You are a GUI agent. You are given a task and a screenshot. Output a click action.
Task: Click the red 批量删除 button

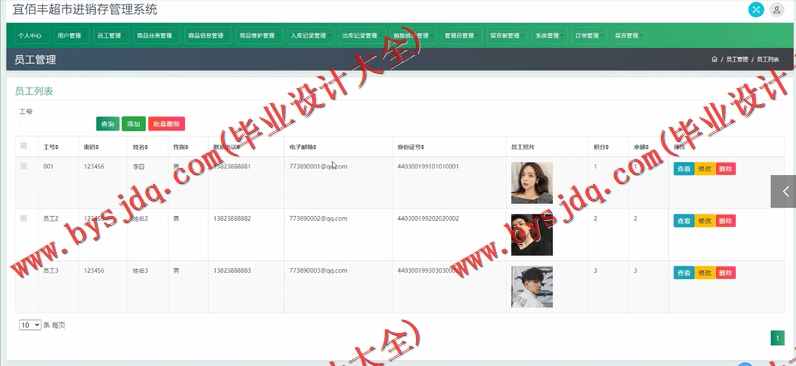[x=167, y=124]
